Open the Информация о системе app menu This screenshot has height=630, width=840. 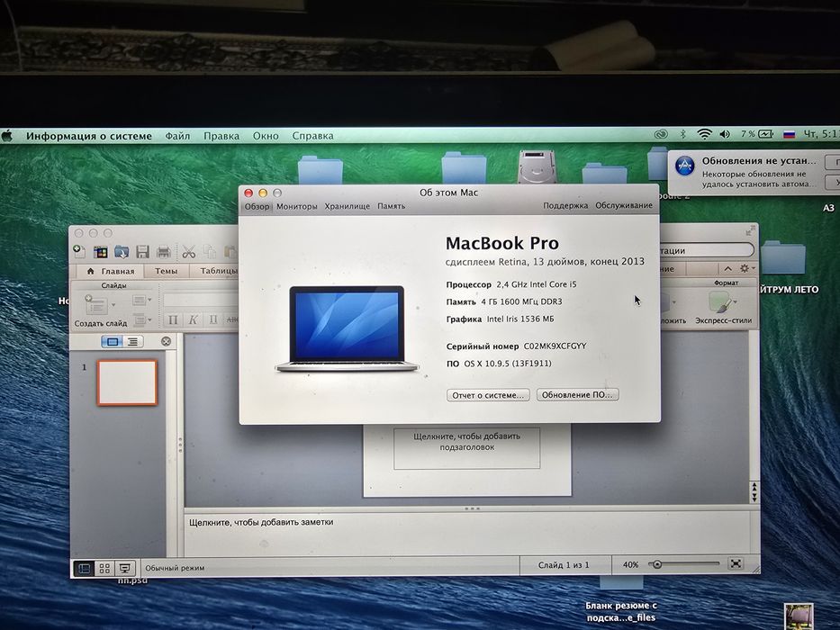coord(89,136)
